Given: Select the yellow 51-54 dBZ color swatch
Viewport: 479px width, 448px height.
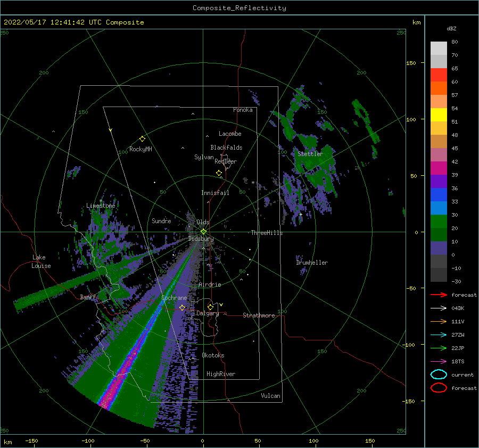Looking at the screenshot, I should click(x=439, y=115).
